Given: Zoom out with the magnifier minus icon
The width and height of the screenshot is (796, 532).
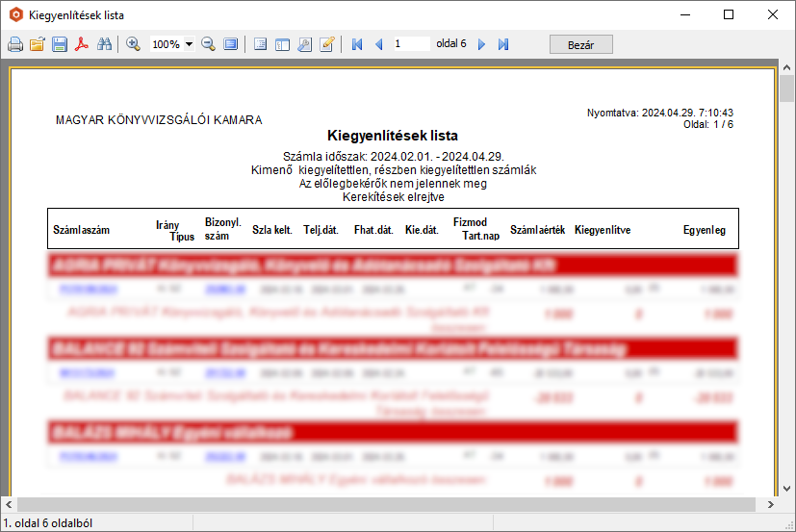Looking at the screenshot, I should pos(208,44).
